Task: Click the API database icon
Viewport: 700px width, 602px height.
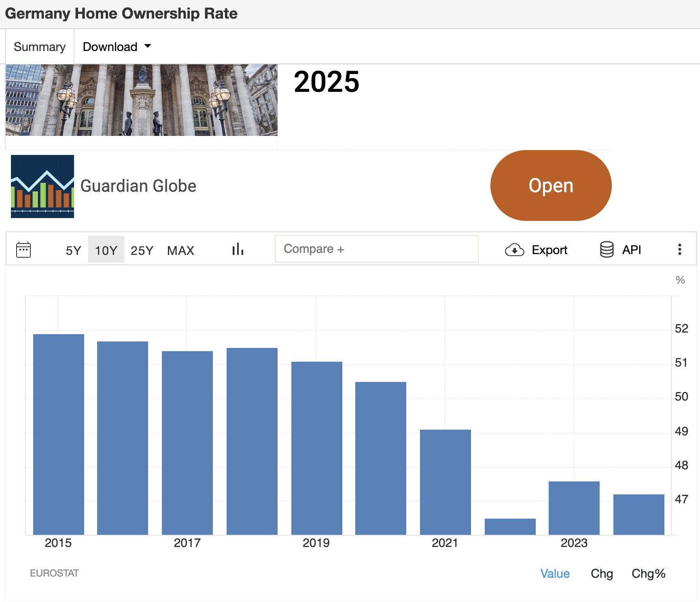Action: (607, 250)
